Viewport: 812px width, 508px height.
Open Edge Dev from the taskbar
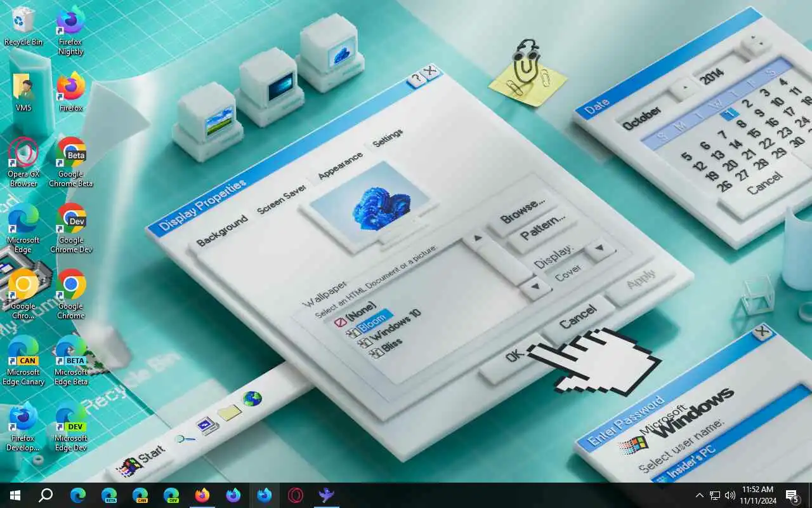pyautogui.click(x=171, y=495)
